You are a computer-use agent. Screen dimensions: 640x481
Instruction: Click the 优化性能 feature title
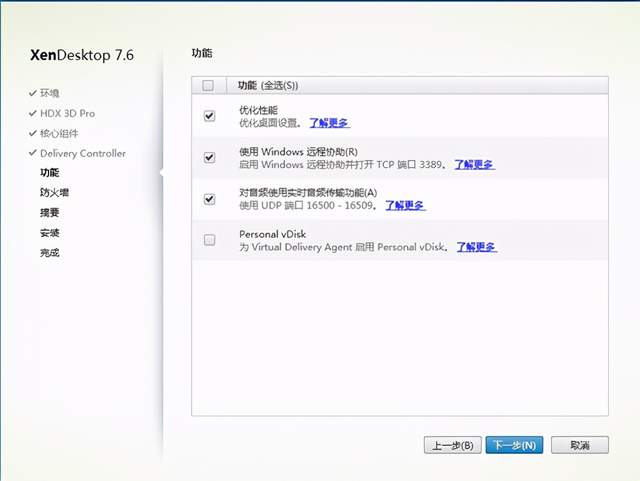pos(258,110)
